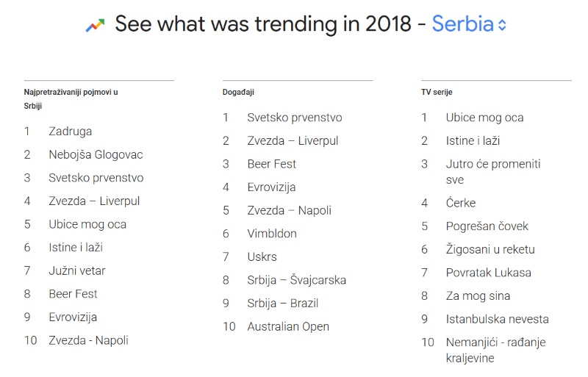Open Svetsko prvenstvo under Događaji
Screen dimensions: 588x377
click(x=295, y=118)
